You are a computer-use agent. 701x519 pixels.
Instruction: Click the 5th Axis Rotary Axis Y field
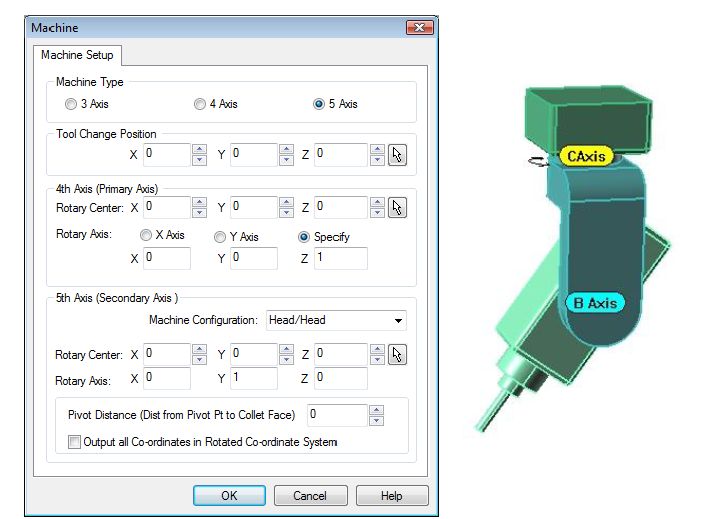(x=253, y=379)
